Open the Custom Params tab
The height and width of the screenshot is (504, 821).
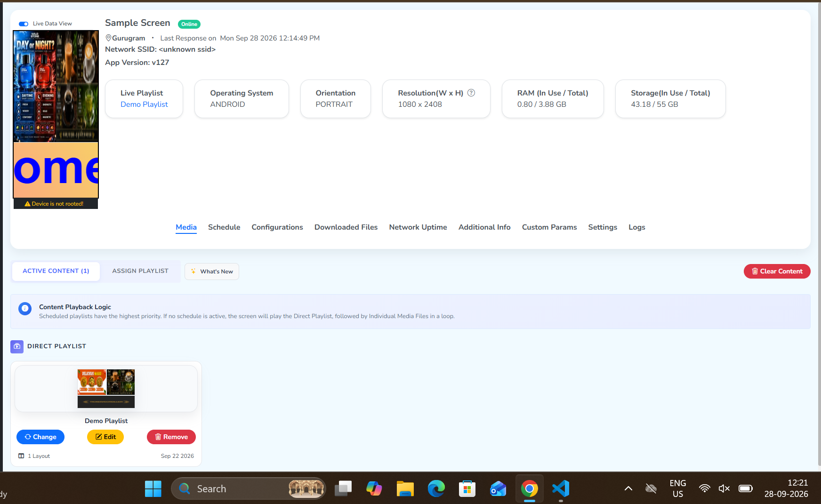pyautogui.click(x=549, y=227)
